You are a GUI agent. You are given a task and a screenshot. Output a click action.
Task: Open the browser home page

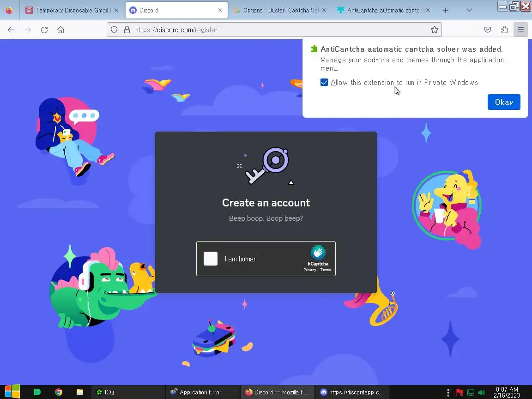pyautogui.click(x=61, y=30)
